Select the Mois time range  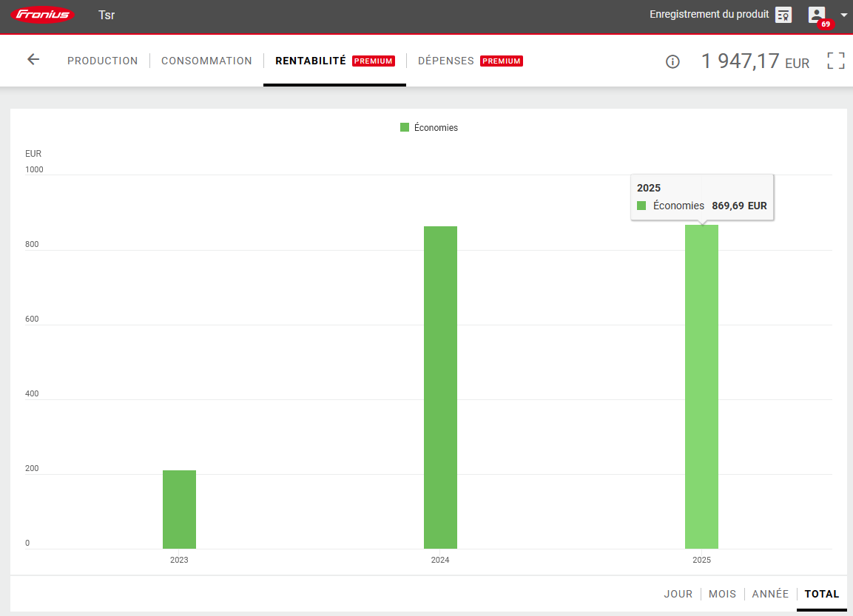tap(722, 594)
